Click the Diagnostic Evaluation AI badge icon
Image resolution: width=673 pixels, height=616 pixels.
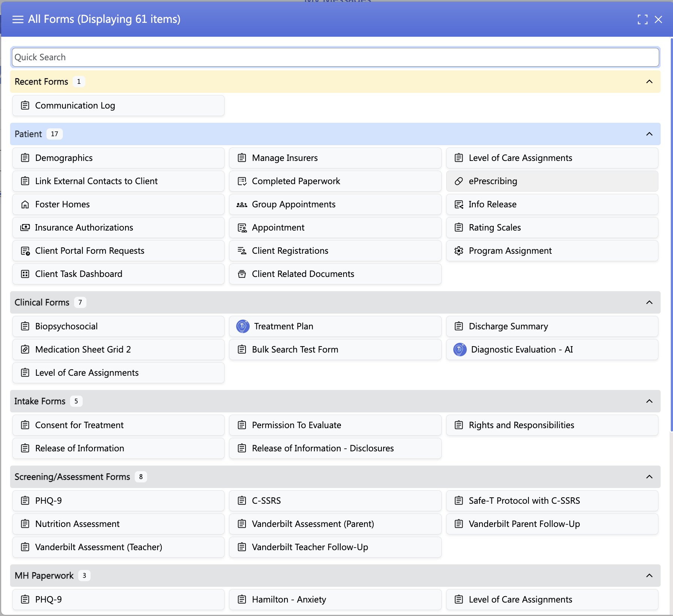pos(460,350)
